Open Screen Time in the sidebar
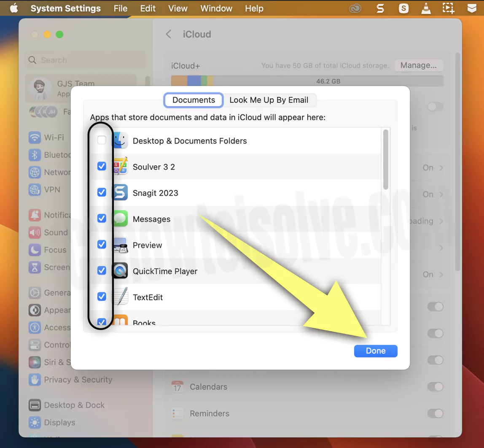The image size is (484, 448). [50, 267]
